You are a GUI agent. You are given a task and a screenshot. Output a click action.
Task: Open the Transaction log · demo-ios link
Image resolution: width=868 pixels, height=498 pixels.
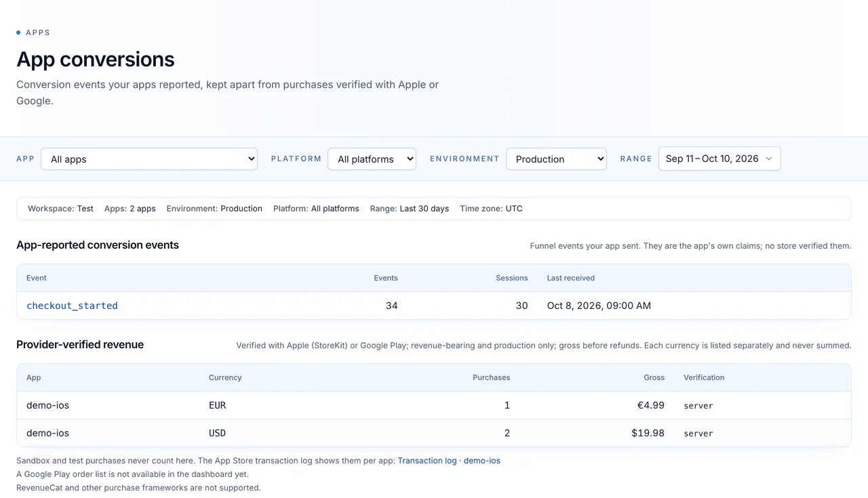[x=449, y=461]
